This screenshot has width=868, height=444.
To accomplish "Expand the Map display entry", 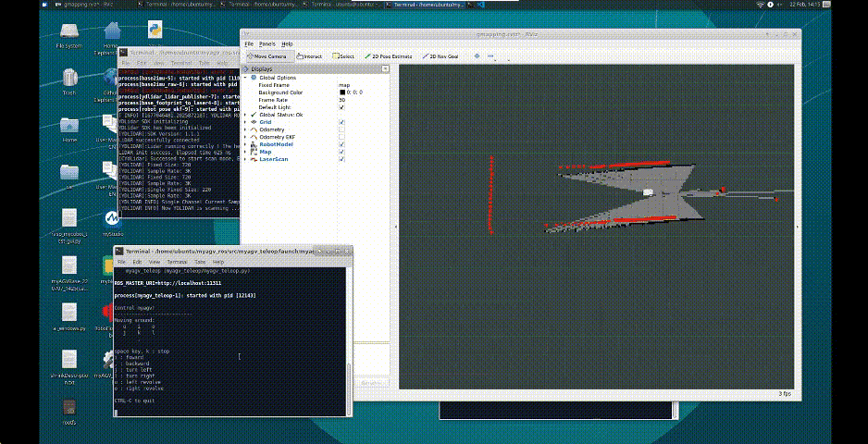I will [245, 152].
